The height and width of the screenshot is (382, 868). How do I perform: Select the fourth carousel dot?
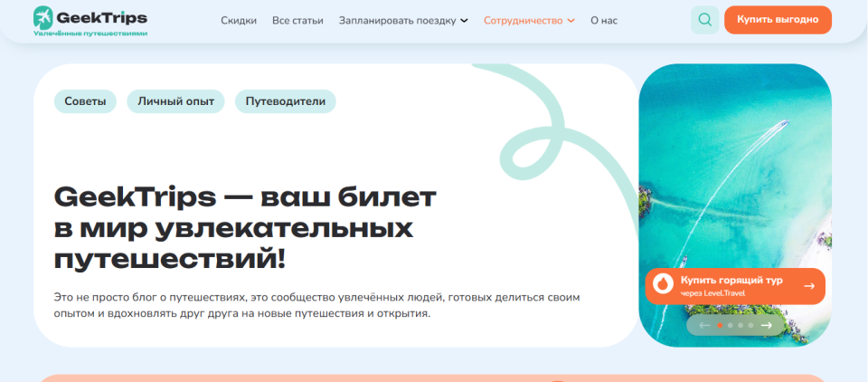tap(750, 326)
